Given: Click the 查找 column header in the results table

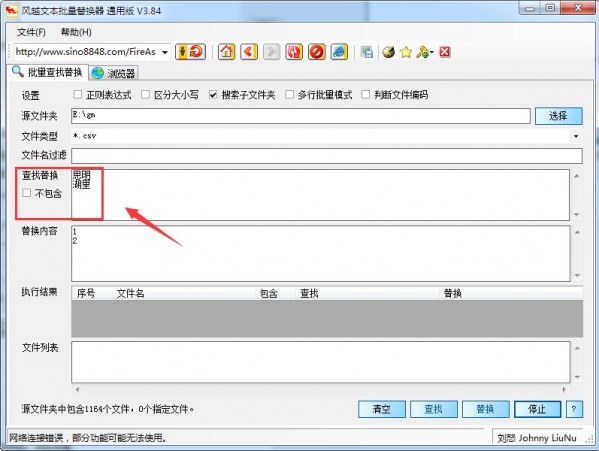Looking at the screenshot, I should pyautogui.click(x=367, y=293).
